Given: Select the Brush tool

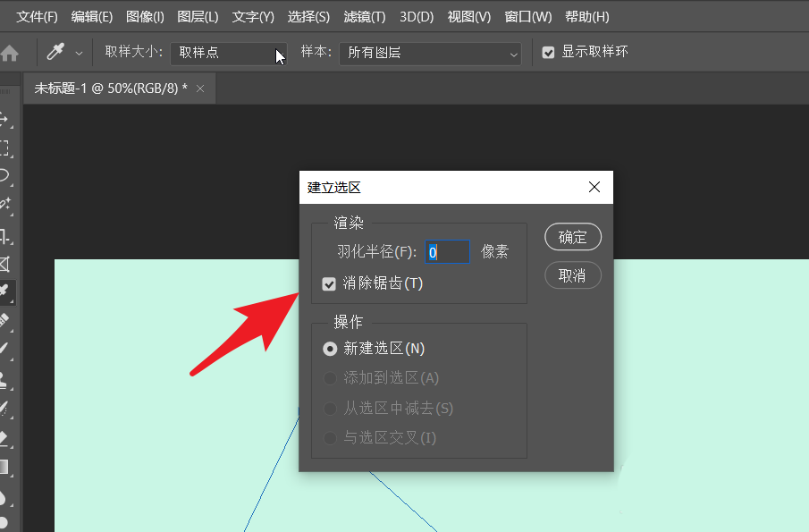Looking at the screenshot, I should coord(4,349).
